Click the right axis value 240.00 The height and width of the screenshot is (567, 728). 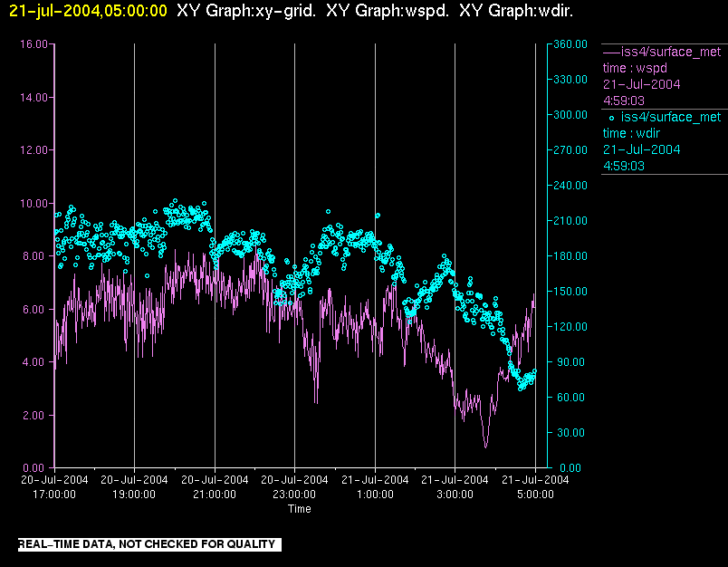click(x=570, y=186)
